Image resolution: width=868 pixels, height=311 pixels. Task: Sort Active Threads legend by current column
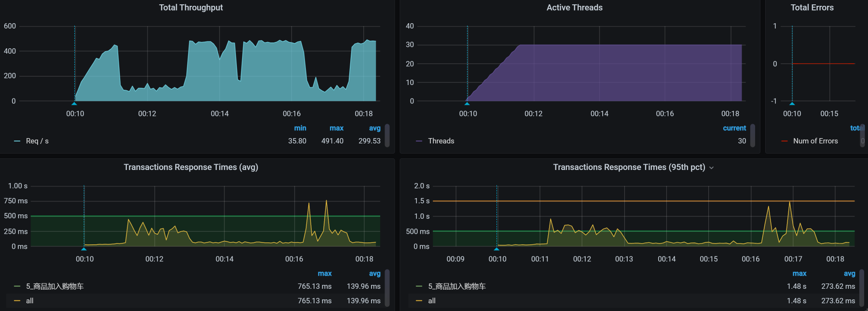click(x=734, y=128)
